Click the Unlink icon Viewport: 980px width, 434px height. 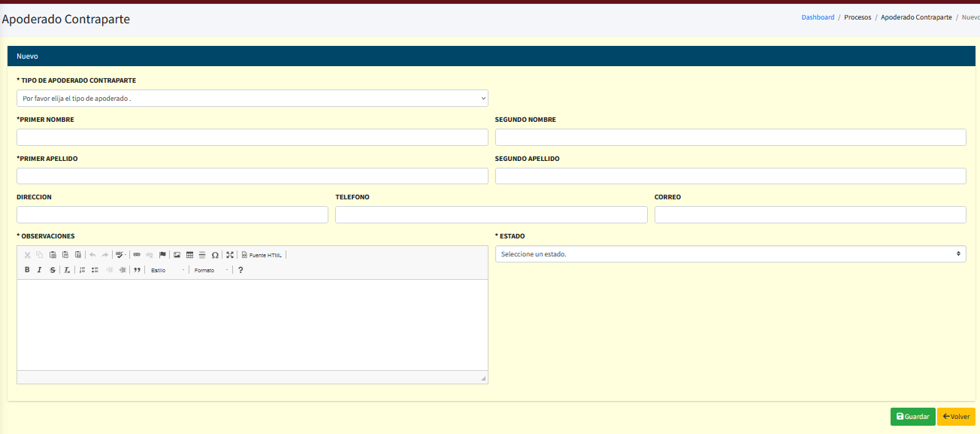tap(150, 255)
